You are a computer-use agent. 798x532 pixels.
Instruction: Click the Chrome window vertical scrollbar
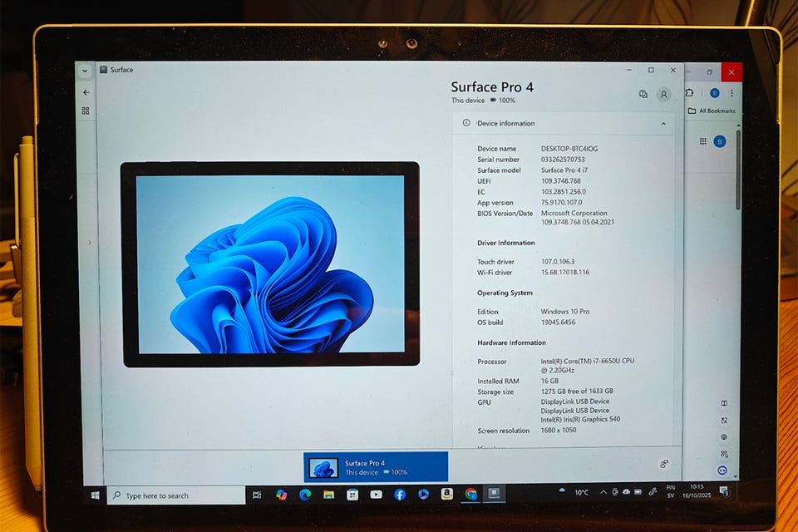738,168
